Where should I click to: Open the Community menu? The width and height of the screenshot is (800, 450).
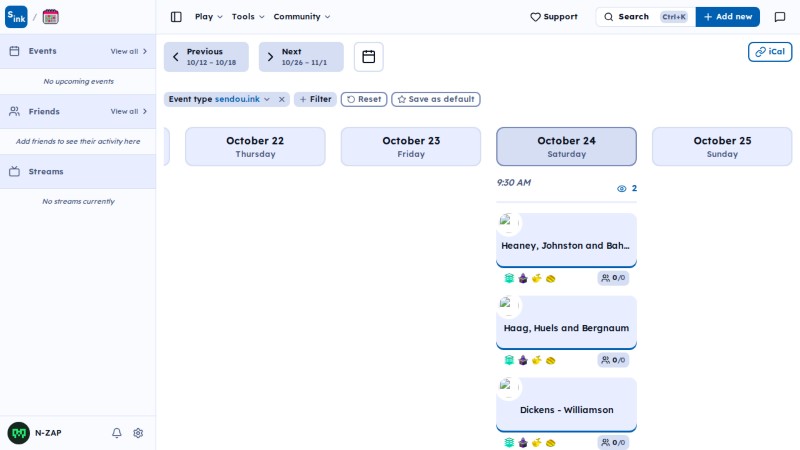[x=302, y=17]
